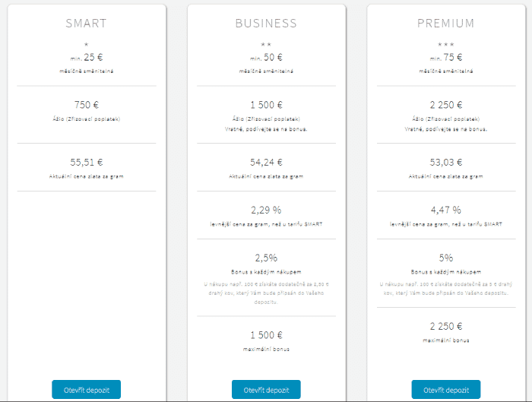Viewport: 532px width, 402px height.
Task: Select the PREMIUM plan heading
Action: (446, 24)
